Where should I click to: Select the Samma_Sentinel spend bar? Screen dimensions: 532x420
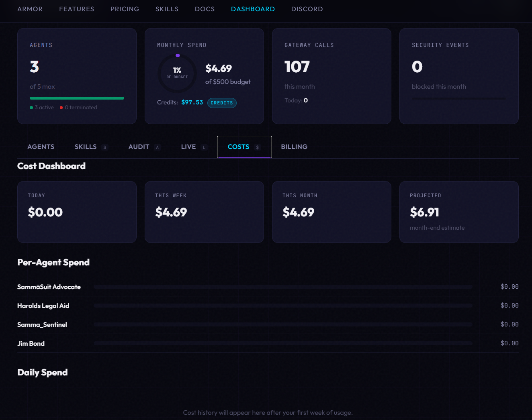(x=283, y=324)
